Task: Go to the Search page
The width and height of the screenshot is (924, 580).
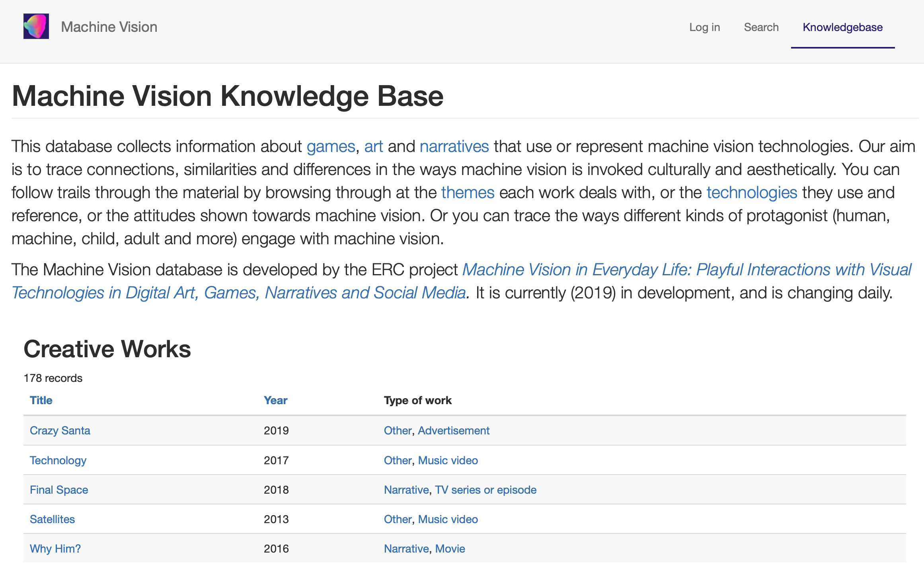Action: point(761,27)
